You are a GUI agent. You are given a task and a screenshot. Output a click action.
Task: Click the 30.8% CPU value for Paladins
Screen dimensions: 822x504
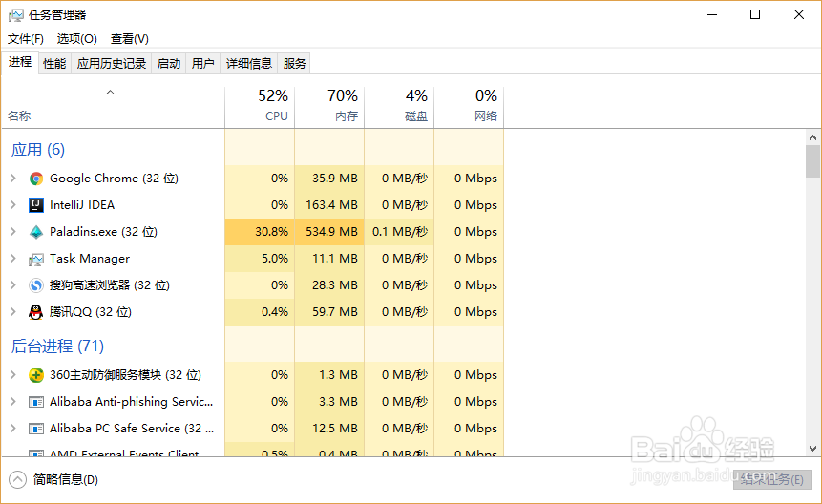pyautogui.click(x=271, y=232)
